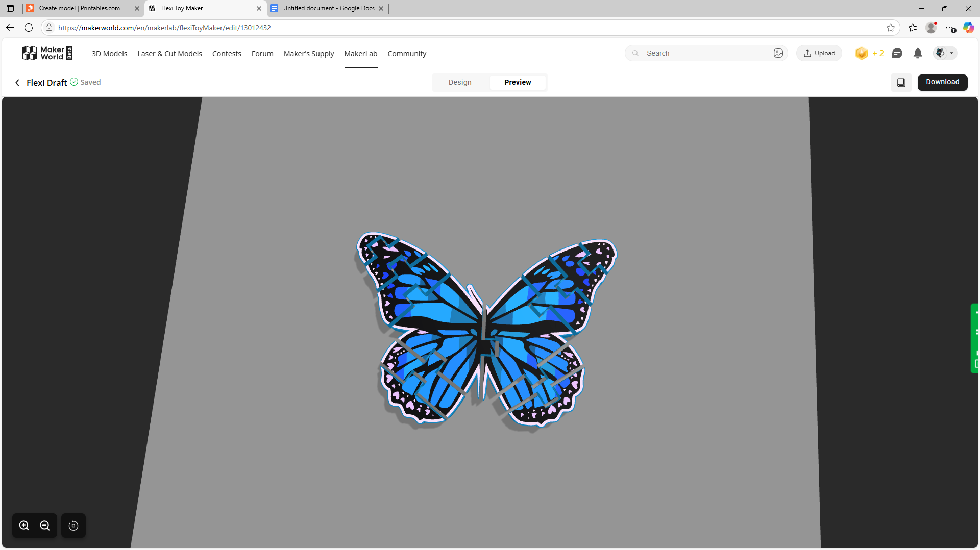Open the points coin icon
The height and width of the screenshot is (550, 980).
click(x=862, y=53)
